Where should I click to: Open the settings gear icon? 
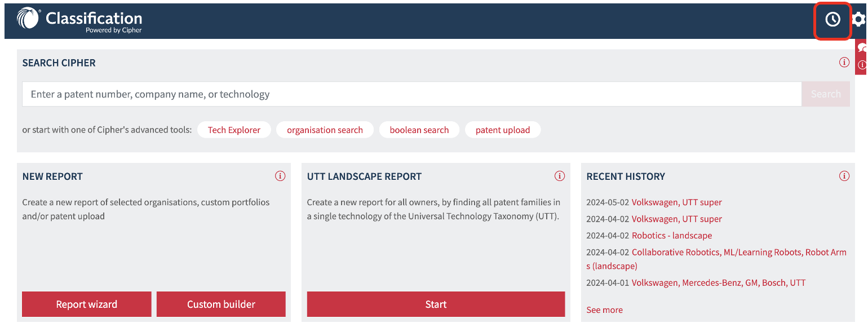pyautogui.click(x=860, y=20)
